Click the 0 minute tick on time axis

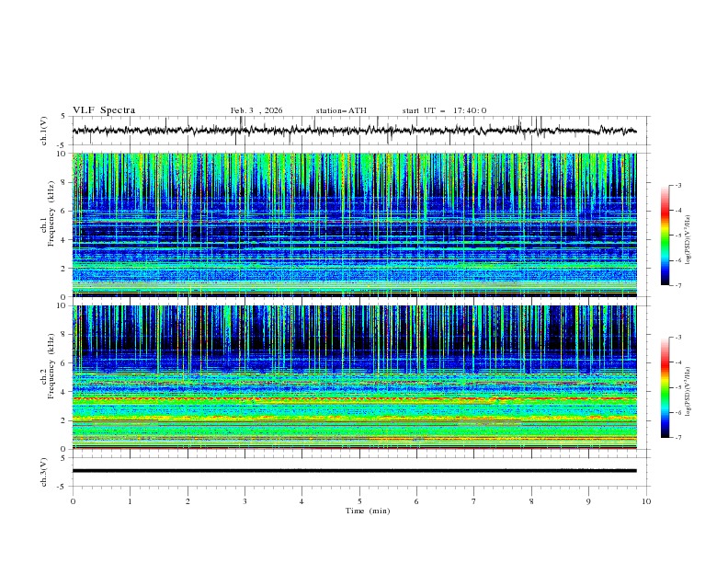(73, 501)
